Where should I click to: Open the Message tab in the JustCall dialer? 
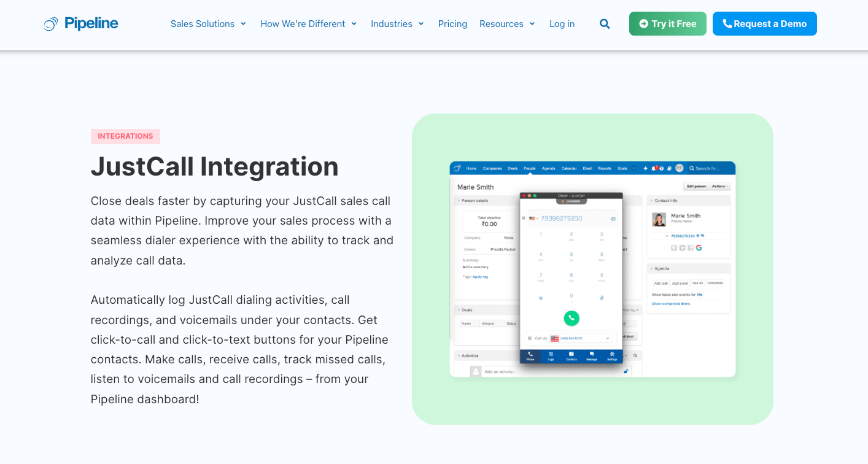pyautogui.click(x=592, y=357)
